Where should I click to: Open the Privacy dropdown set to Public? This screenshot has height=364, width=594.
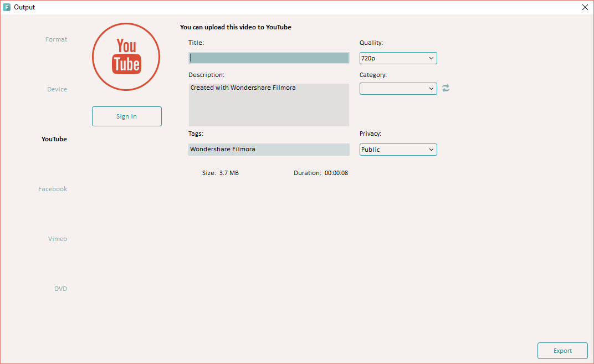point(398,150)
